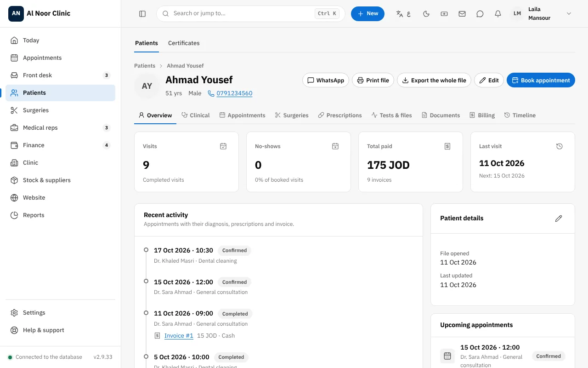Click the pencil icon in Patient details
The width and height of the screenshot is (588, 368).
559,218
